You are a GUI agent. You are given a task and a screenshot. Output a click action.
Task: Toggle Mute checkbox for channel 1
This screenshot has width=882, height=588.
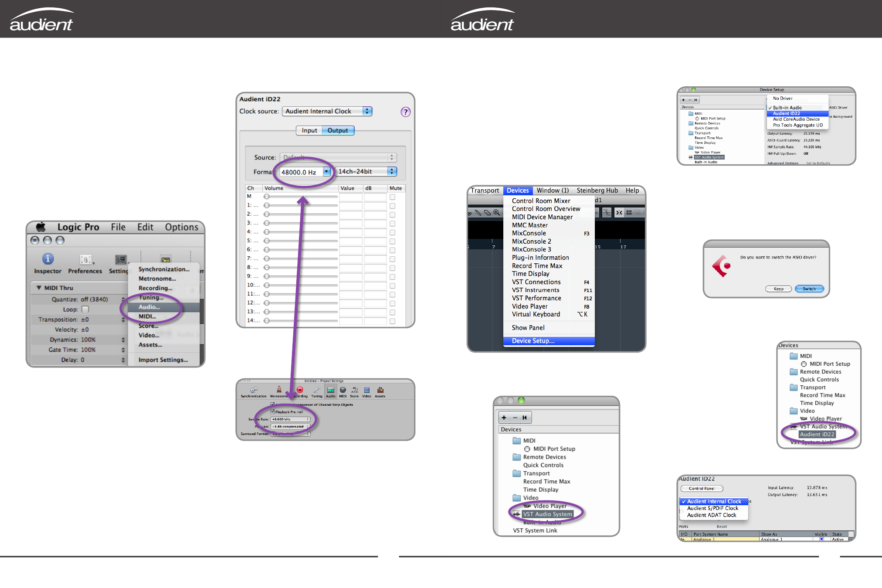coord(393,206)
